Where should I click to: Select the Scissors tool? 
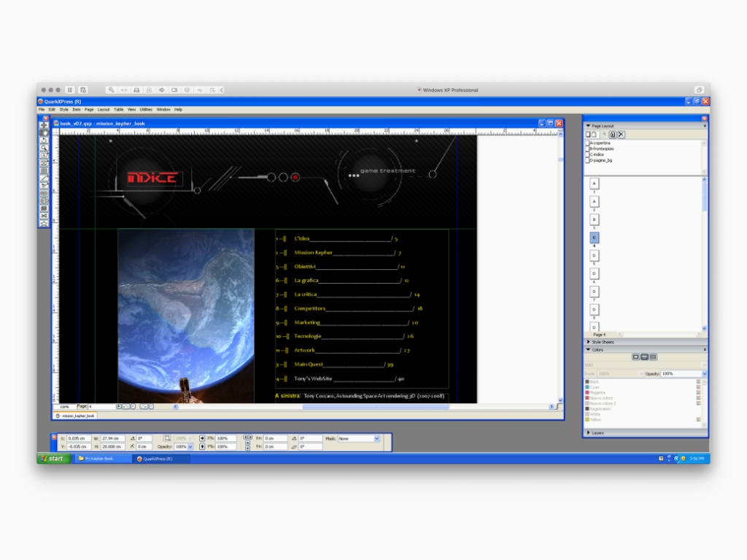coord(44,216)
